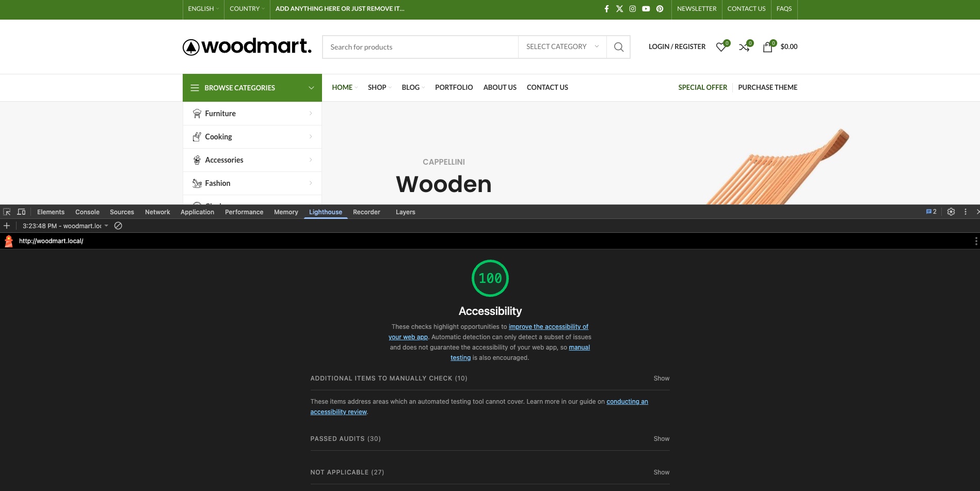
Task: Expand the Browse Categories menu
Action: [x=252, y=88]
